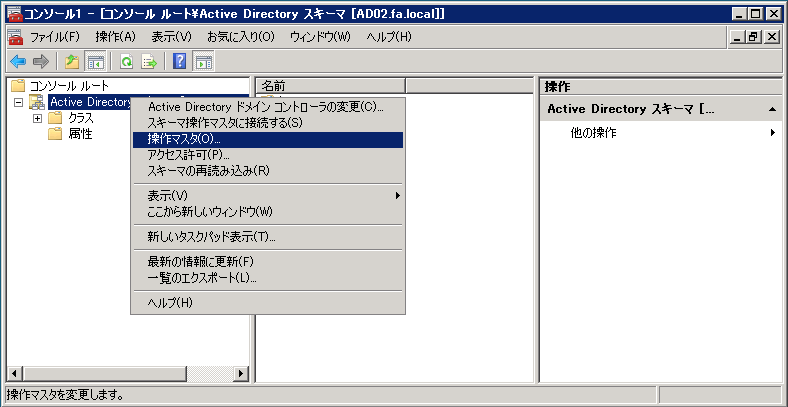Click the tree pane horizontal scrollbar right arrow

tap(240, 374)
